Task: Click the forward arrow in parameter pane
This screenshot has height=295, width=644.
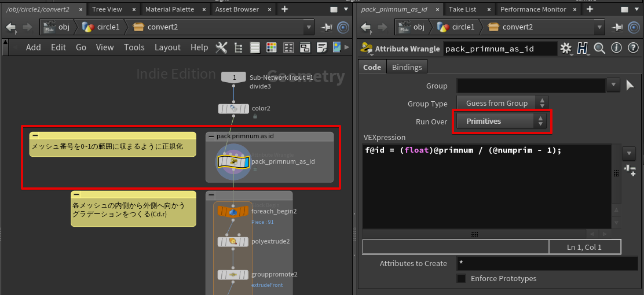Action: point(382,28)
